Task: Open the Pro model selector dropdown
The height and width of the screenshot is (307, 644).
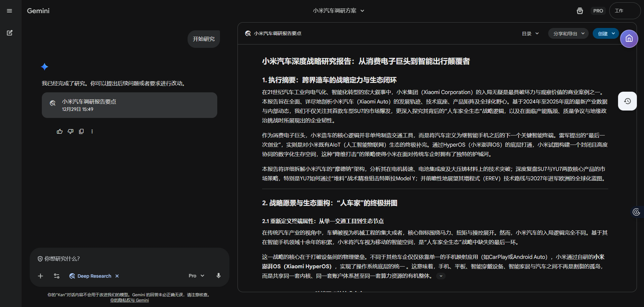Action: (196, 276)
